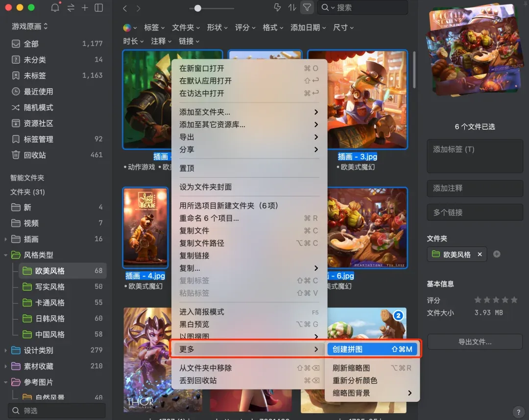Open the help question mark button
The image size is (529, 420).
click(518, 412)
